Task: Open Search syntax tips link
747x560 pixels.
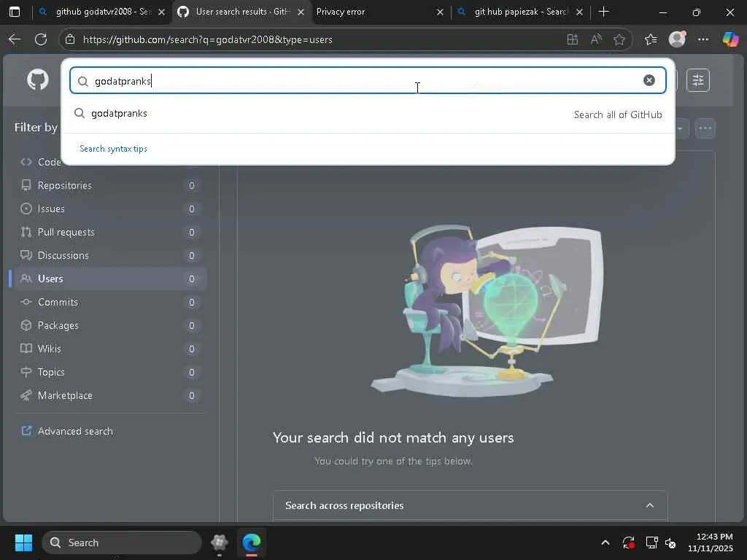Action: pyautogui.click(x=113, y=149)
